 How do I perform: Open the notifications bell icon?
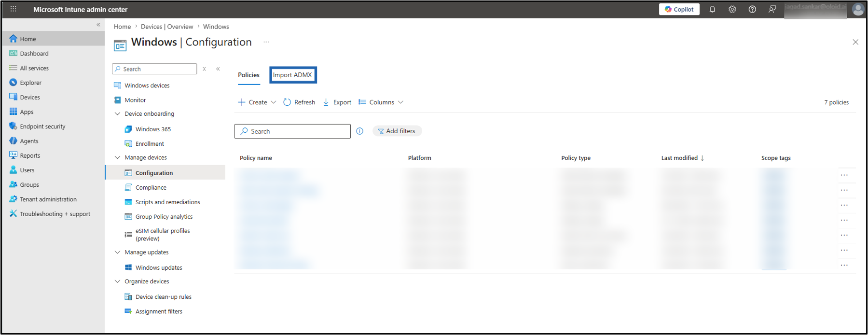712,9
